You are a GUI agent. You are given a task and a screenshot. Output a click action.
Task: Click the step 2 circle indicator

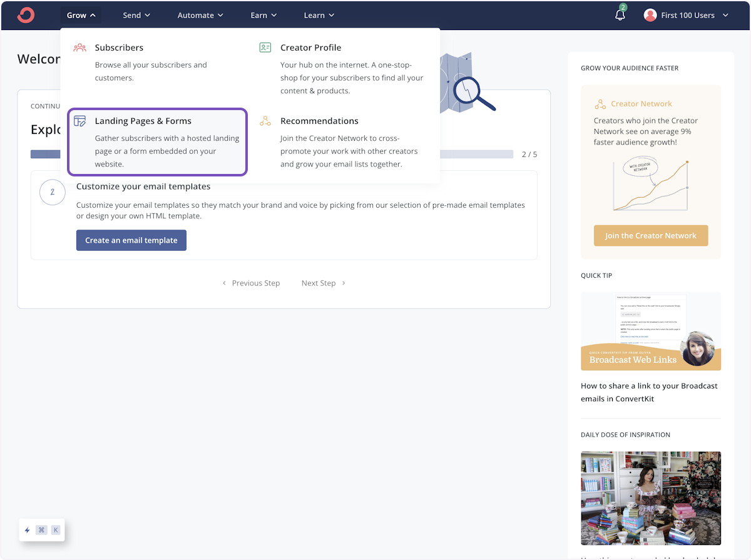pos(53,192)
